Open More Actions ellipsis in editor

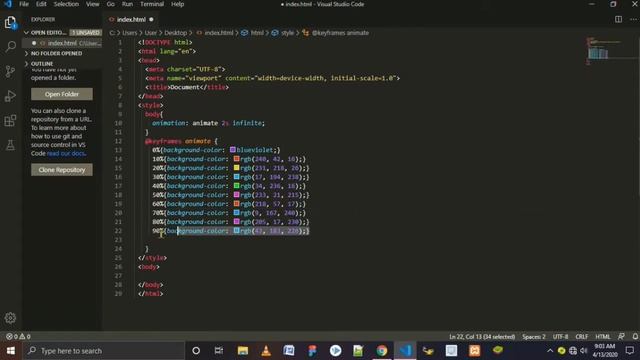point(633,19)
